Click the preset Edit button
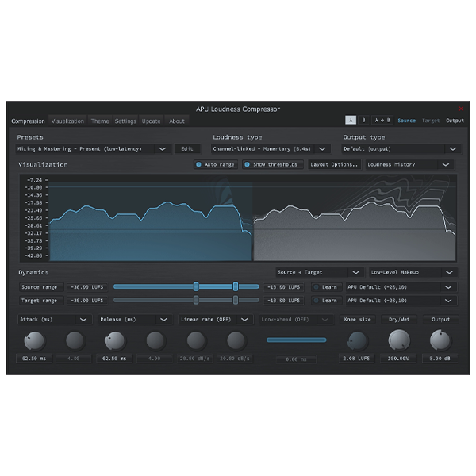 tap(187, 149)
